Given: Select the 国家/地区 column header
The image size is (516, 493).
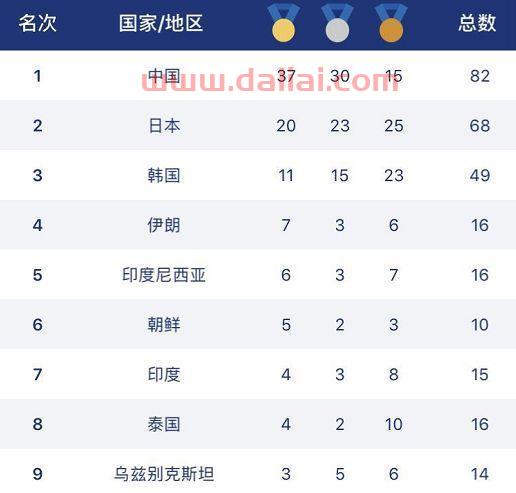Looking at the screenshot, I should (161, 23).
